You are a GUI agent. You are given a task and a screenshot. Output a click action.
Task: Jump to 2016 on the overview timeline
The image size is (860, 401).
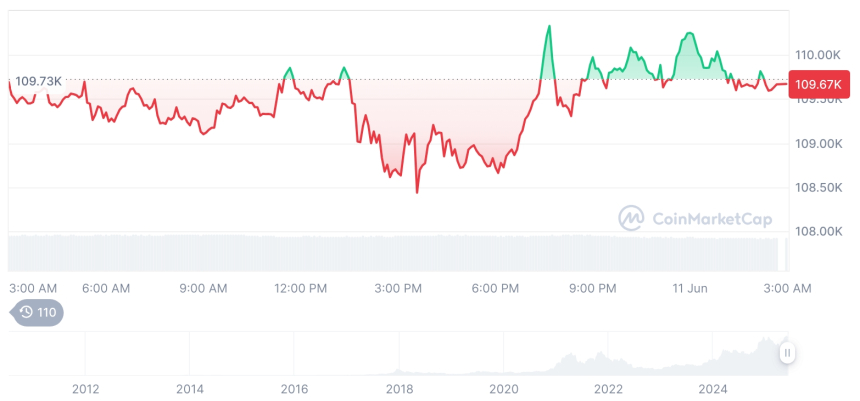[294, 389]
